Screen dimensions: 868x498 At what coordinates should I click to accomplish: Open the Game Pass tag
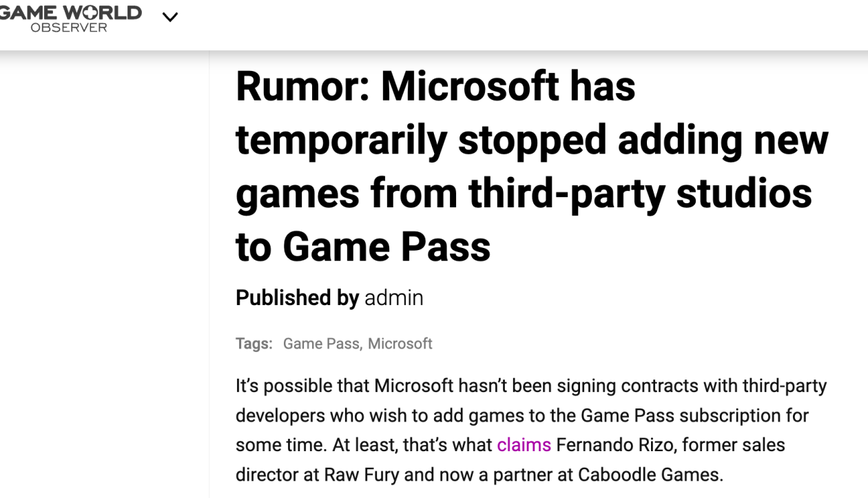321,344
